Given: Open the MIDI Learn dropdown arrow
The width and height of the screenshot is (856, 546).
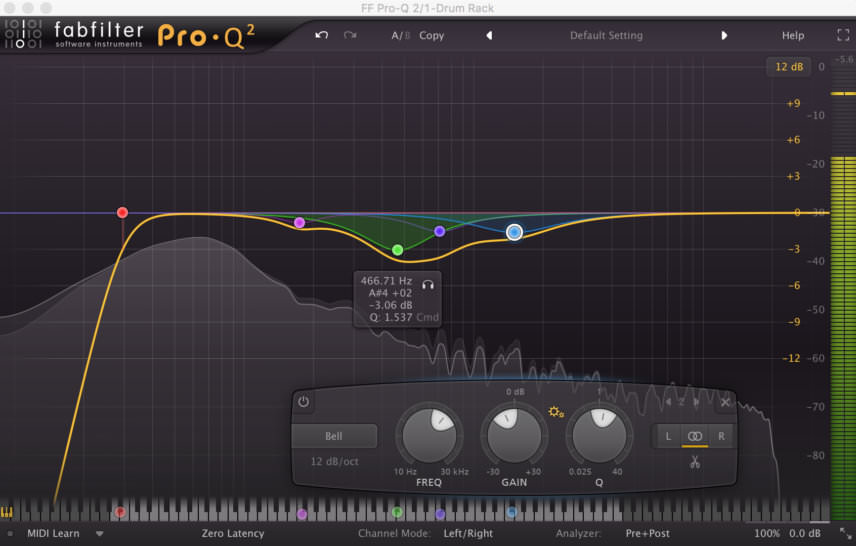Looking at the screenshot, I should pos(99,533).
